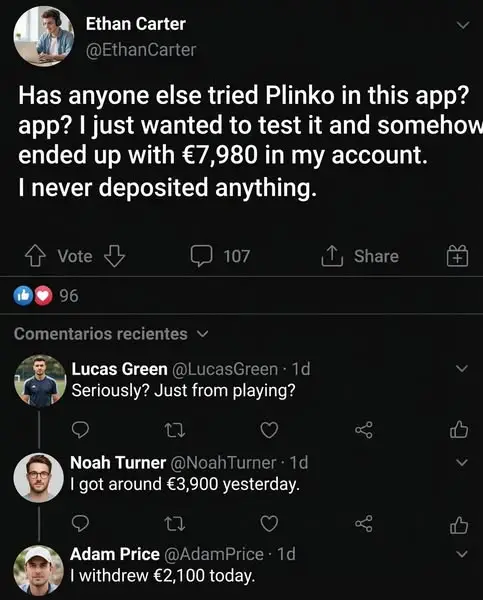Viewport: 483px width, 600px height.
Task: Thumbs up Noah Turner's comment
Action: [459, 525]
